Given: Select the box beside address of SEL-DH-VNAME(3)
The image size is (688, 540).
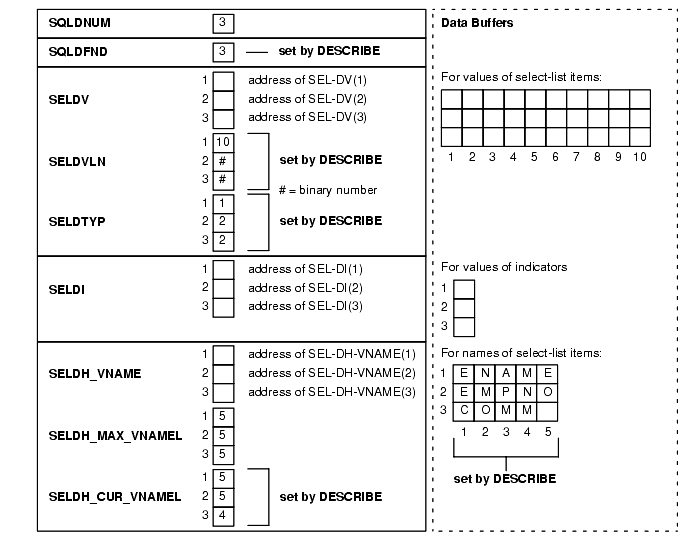Looking at the screenshot, I should pyautogui.click(x=224, y=392).
